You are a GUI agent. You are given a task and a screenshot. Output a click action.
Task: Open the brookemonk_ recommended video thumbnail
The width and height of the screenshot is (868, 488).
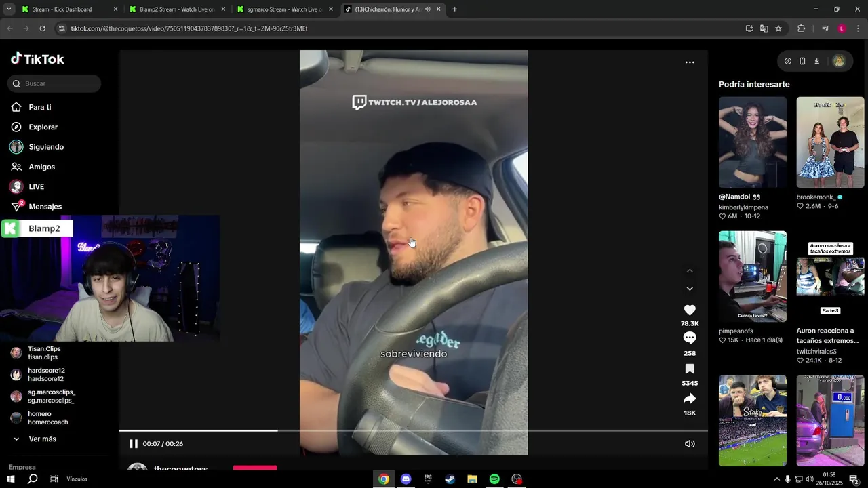(830, 142)
